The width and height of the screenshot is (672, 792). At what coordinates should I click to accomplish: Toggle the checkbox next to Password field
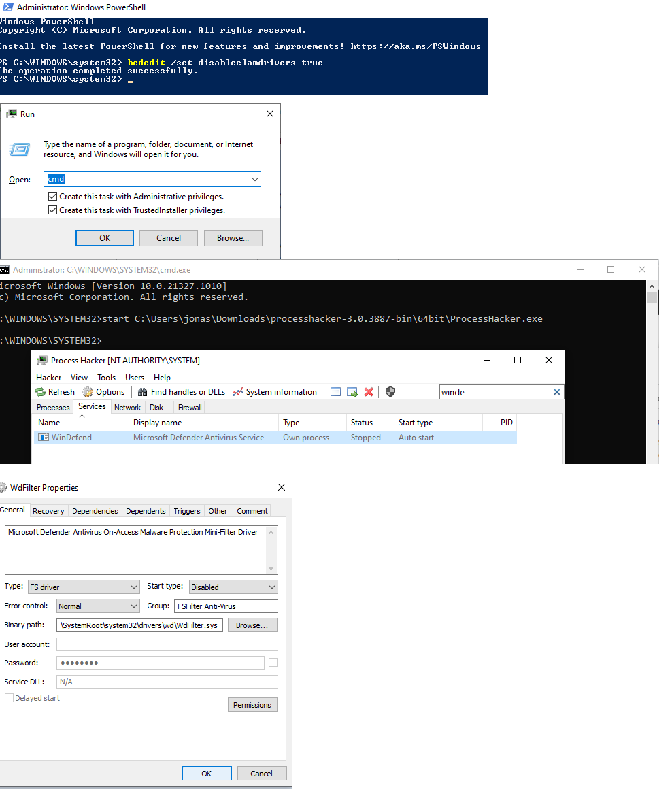(x=273, y=663)
